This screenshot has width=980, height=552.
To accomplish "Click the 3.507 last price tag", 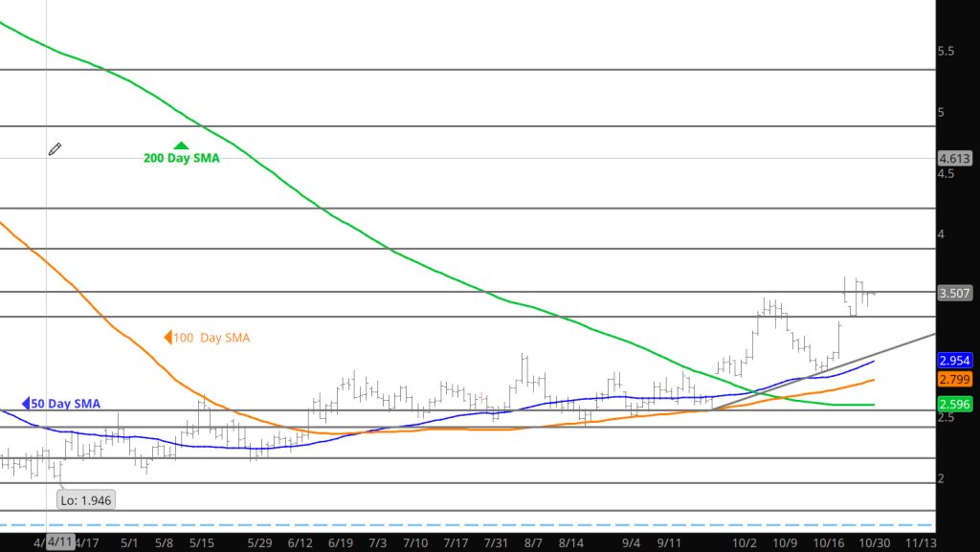I will click(954, 294).
